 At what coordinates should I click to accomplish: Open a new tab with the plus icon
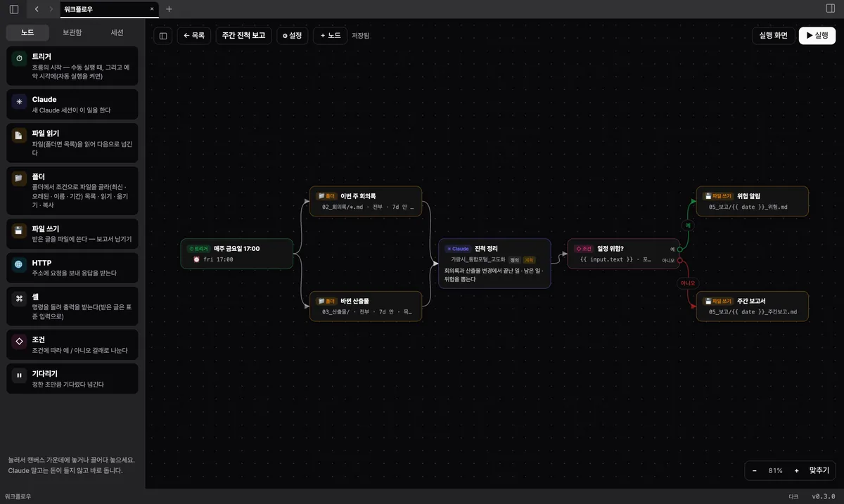click(x=169, y=9)
